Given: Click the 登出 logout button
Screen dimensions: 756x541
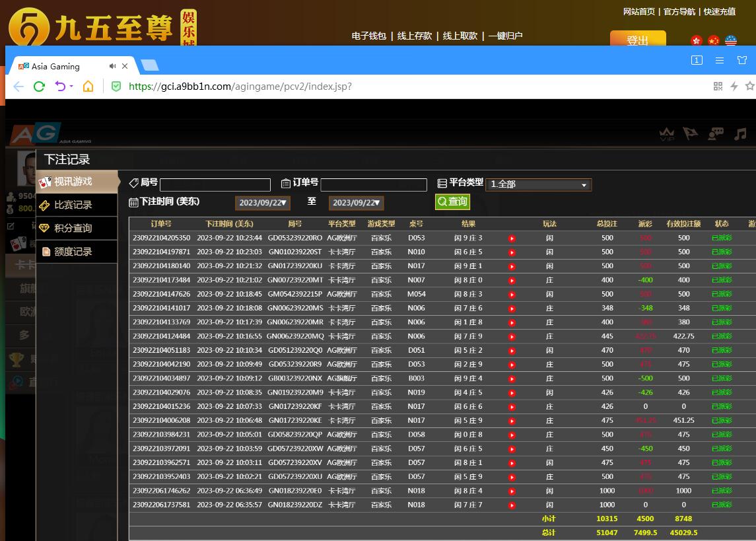Looking at the screenshot, I should pos(637,40).
